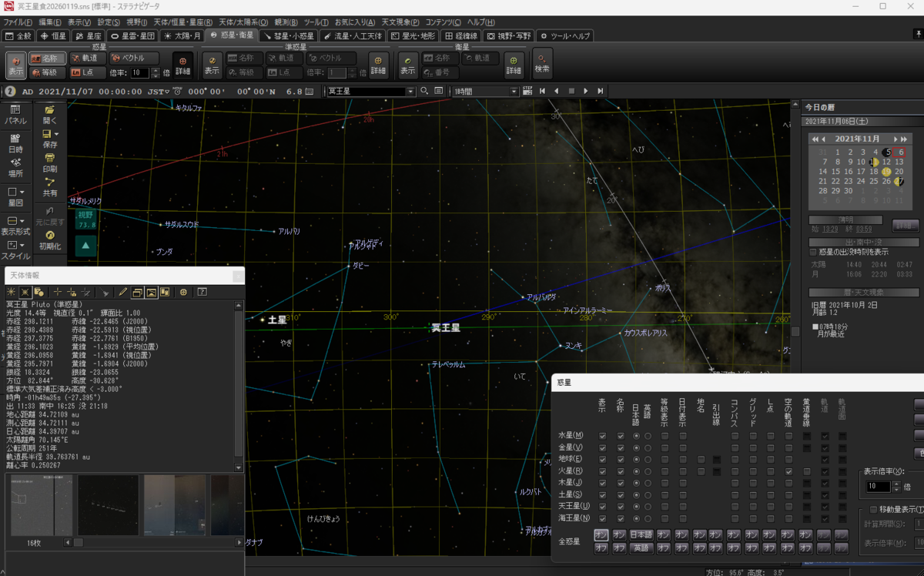Switch to the 恒星 tab
This screenshot has height=576, width=924.
tap(54, 35)
